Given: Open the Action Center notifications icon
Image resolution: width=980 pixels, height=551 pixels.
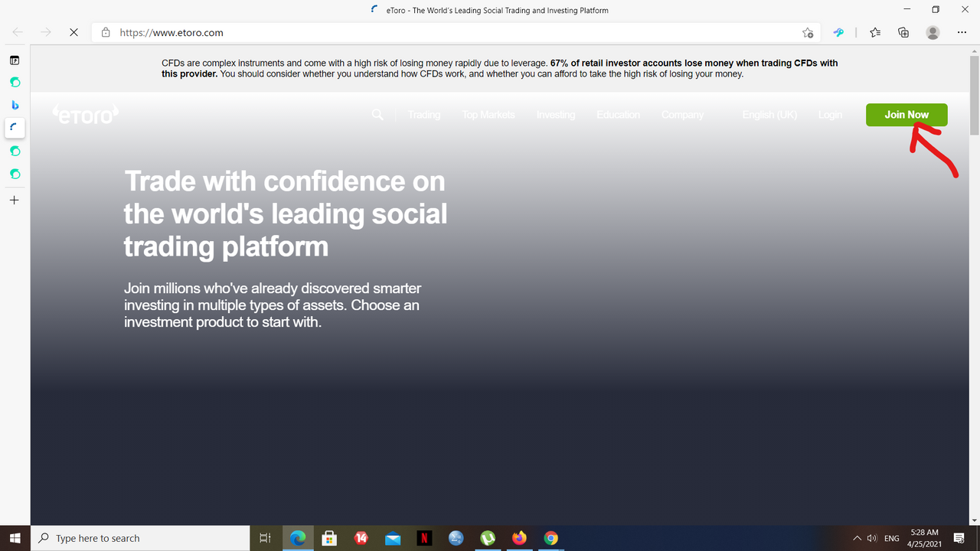Looking at the screenshot, I should (x=959, y=538).
